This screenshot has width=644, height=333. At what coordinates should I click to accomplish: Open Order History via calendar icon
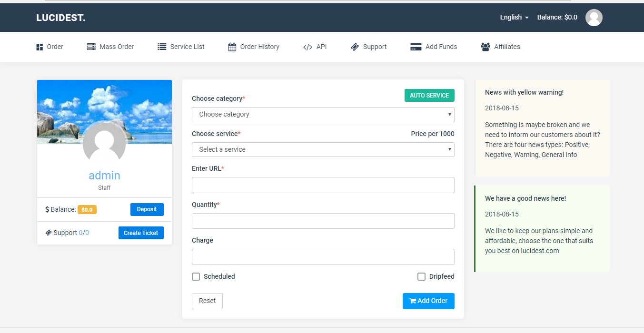(x=231, y=46)
